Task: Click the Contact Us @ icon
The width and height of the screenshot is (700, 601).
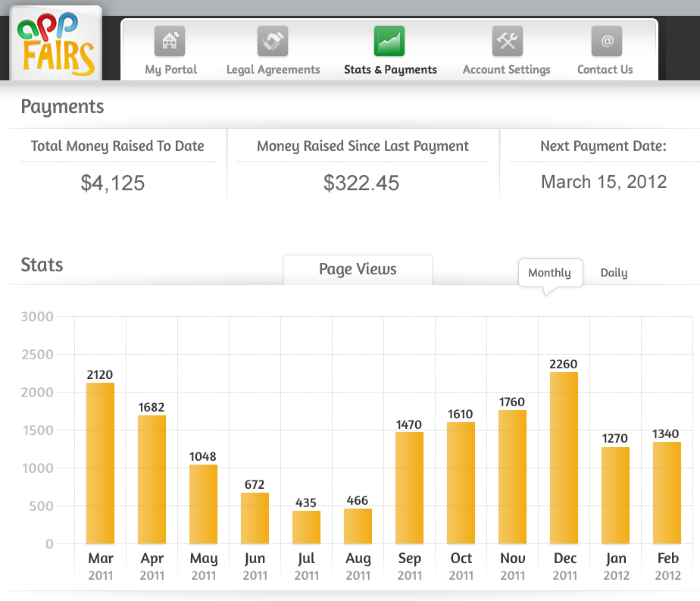Action: 606,41
